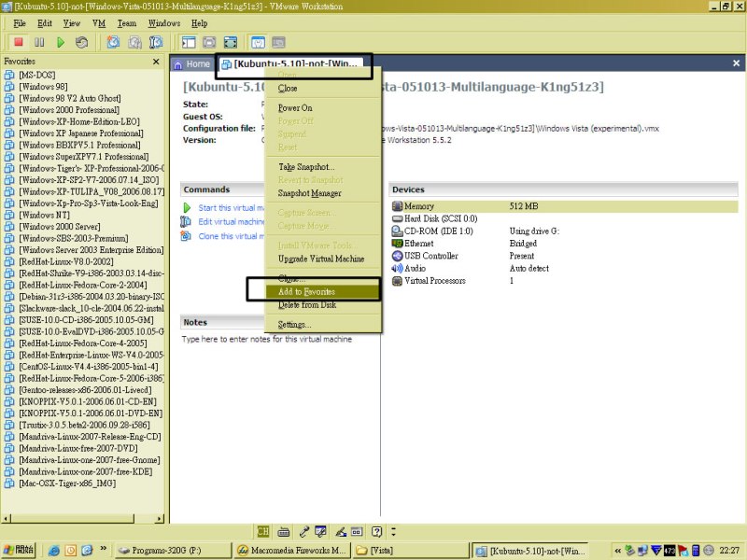Screen dimensions: 747x560
Task: Switch to Macromedia Fireworks taskbar button
Action: (292, 550)
